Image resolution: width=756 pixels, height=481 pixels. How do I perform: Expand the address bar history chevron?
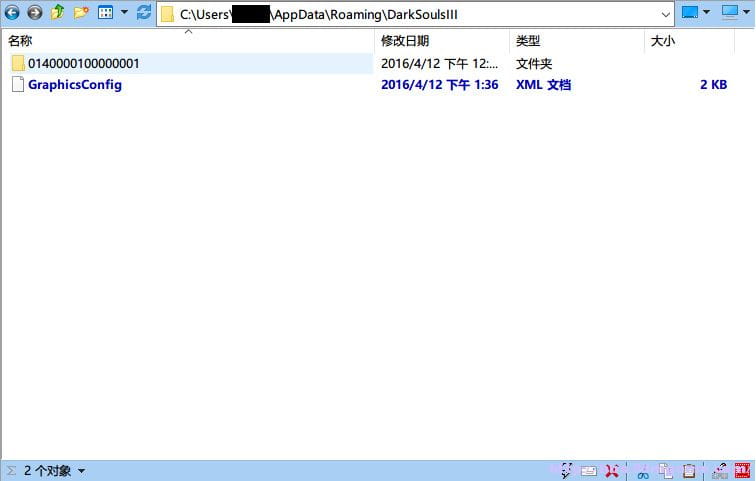[x=665, y=15]
